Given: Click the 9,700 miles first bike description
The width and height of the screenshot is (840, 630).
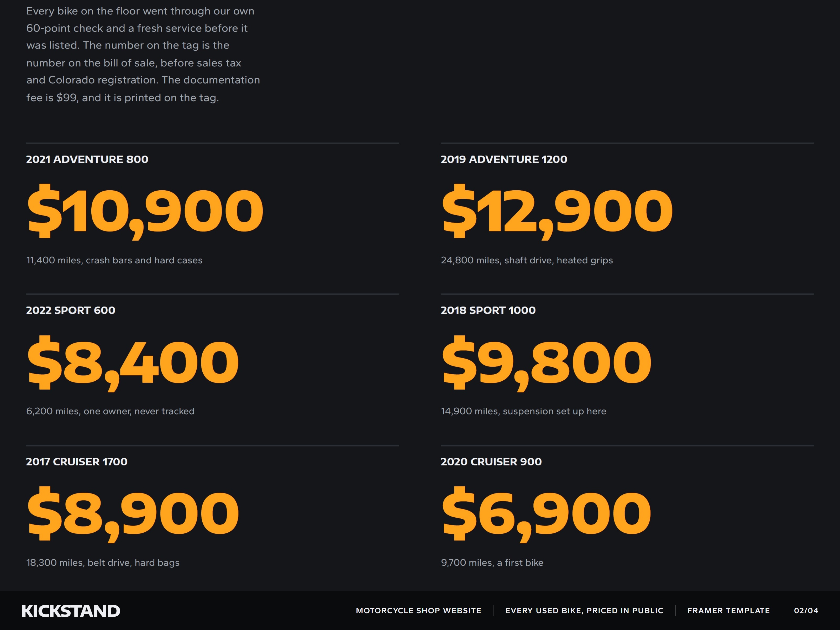Looking at the screenshot, I should pos(492,563).
